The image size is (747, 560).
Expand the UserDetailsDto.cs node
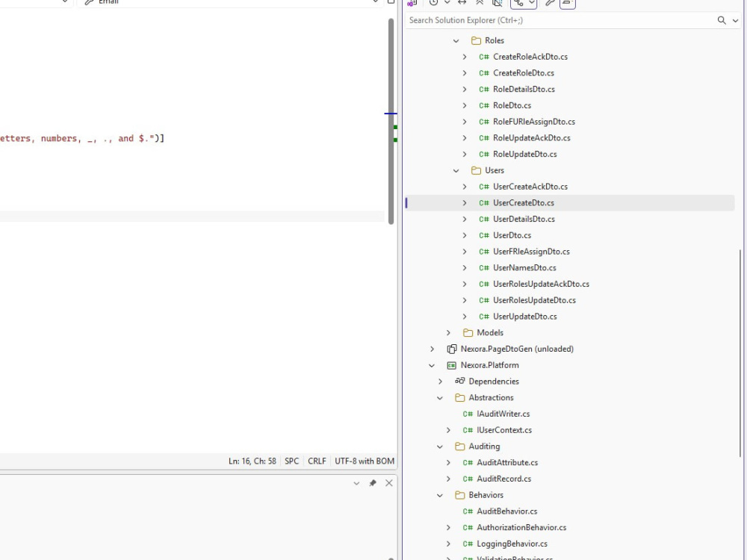tap(465, 219)
